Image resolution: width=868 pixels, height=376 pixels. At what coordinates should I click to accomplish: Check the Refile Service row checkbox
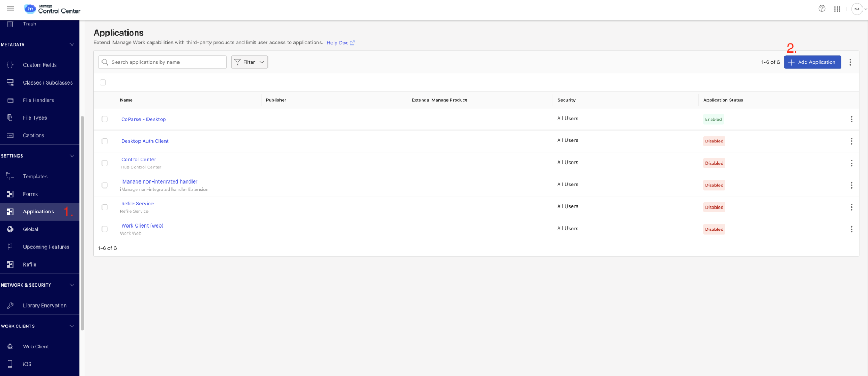105,207
